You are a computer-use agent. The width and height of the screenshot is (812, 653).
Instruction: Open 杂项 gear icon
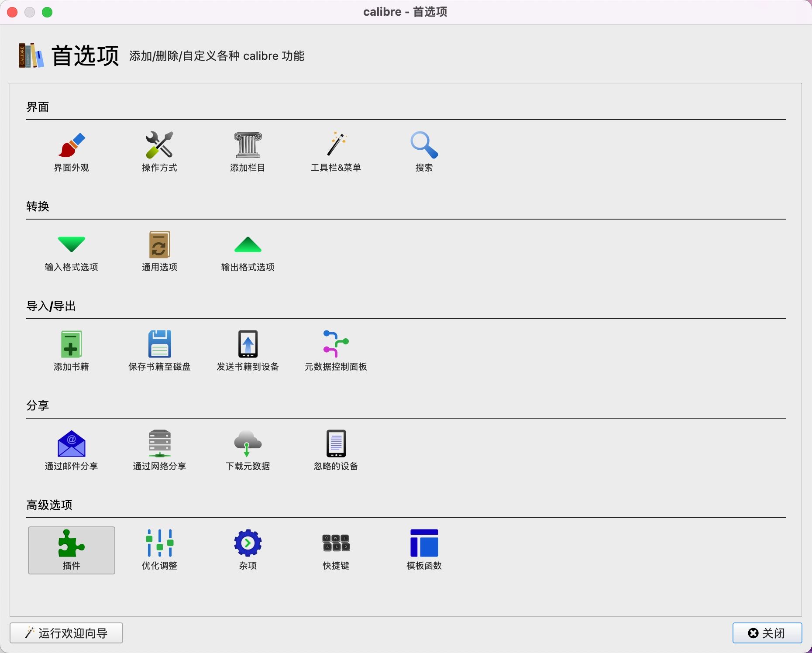[x=248, y=550]
